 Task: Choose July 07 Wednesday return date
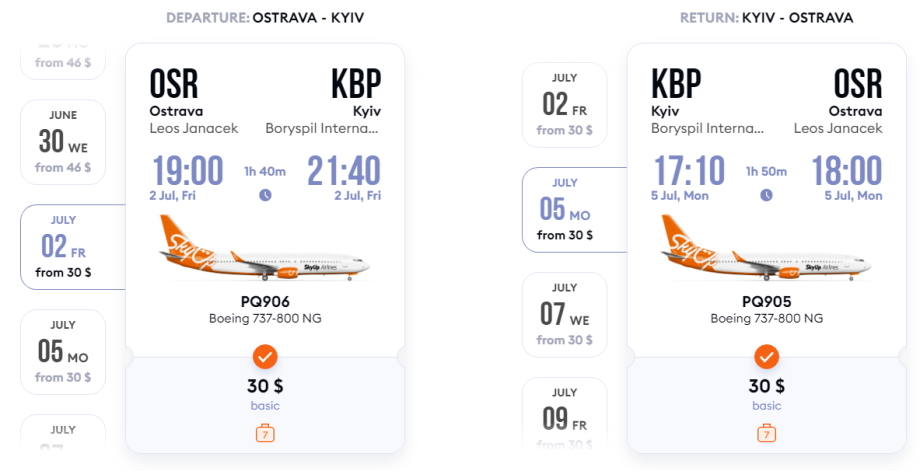tap(565, 315)
